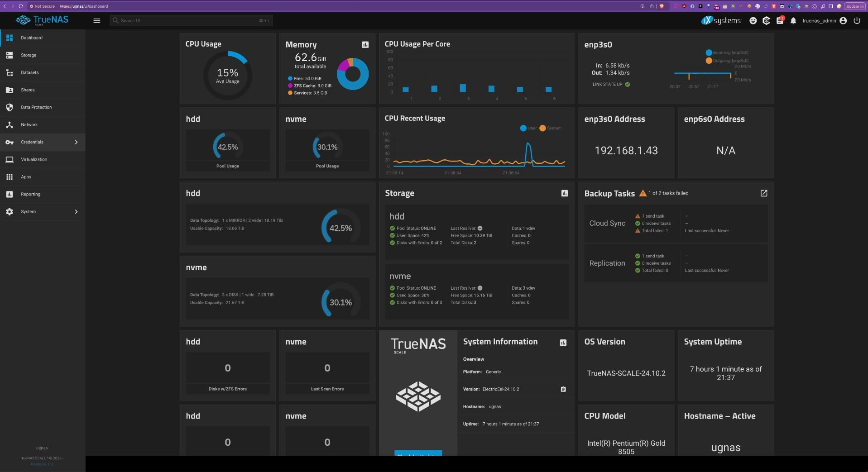The width and height of the screenshot is (868, 472).
Task: Open Data Protection section
Action: click(43, 107)
